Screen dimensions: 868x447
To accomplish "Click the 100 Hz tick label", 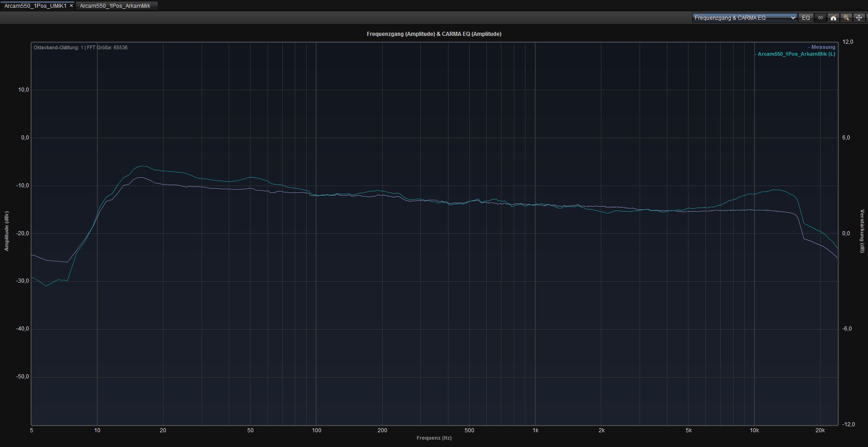I will click(x=316, y=430).
